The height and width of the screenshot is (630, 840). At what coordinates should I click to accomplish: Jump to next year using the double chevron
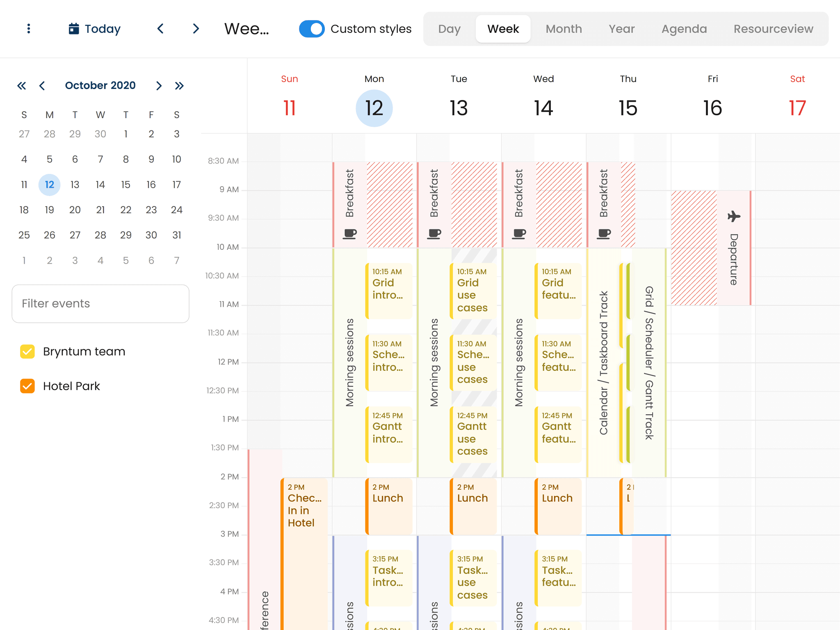[179, 85]
